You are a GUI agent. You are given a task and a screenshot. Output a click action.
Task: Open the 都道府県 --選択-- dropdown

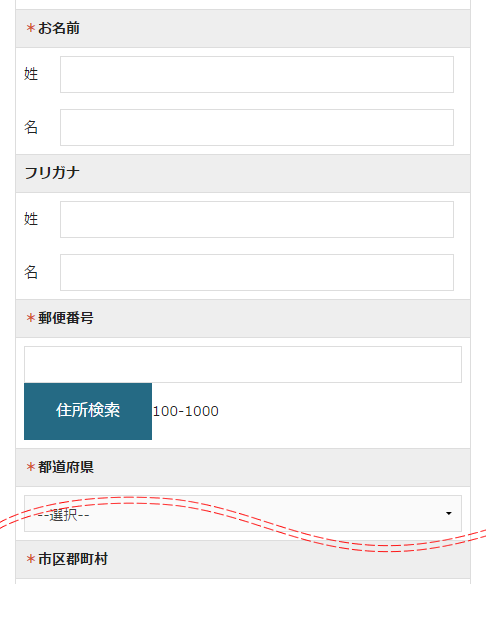coord(243,514)
